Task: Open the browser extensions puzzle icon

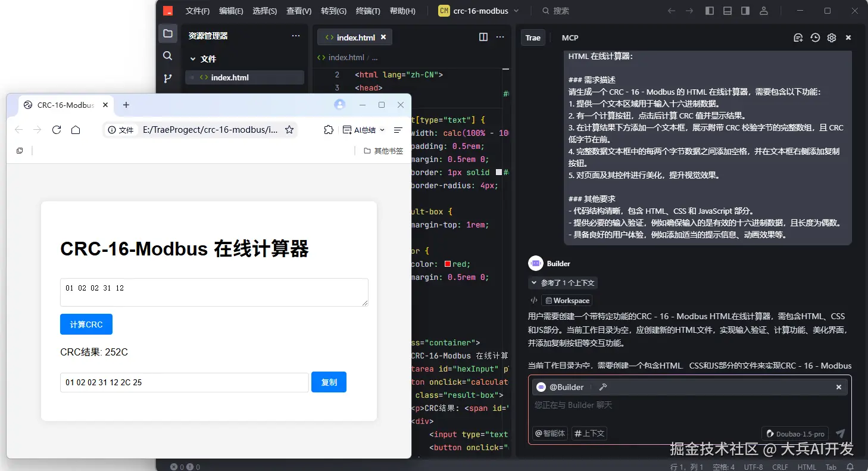Action: point(329,130)
